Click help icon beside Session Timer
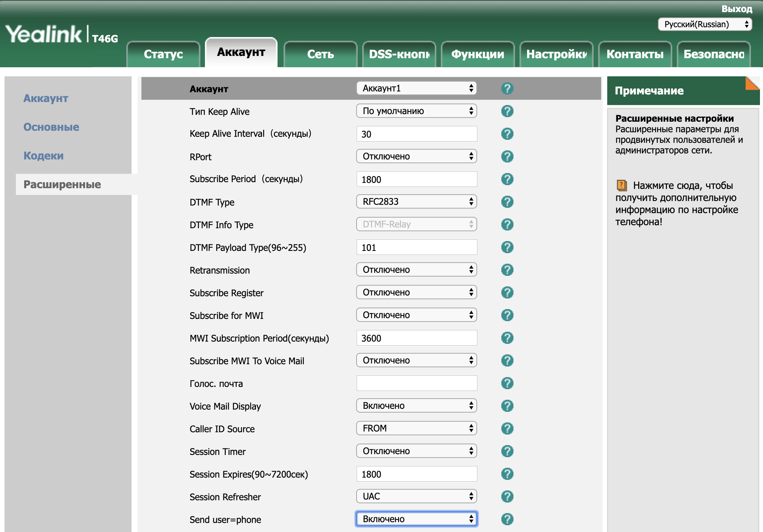The width and height of the screenshot is (763, 532). [x=507, y=451]
